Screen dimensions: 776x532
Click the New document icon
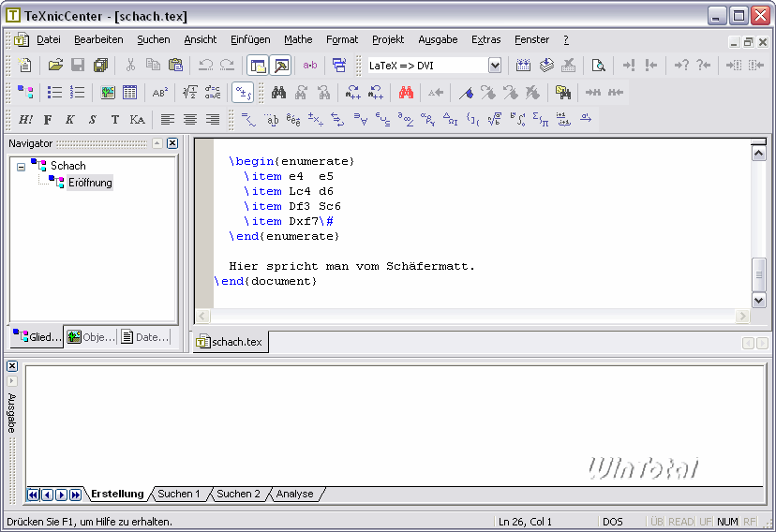tap(24, 66)
